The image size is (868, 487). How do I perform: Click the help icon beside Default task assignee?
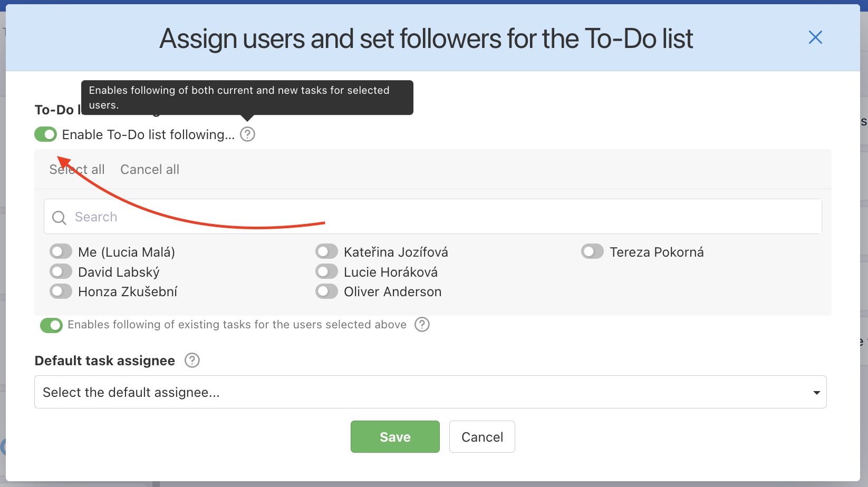192,360
